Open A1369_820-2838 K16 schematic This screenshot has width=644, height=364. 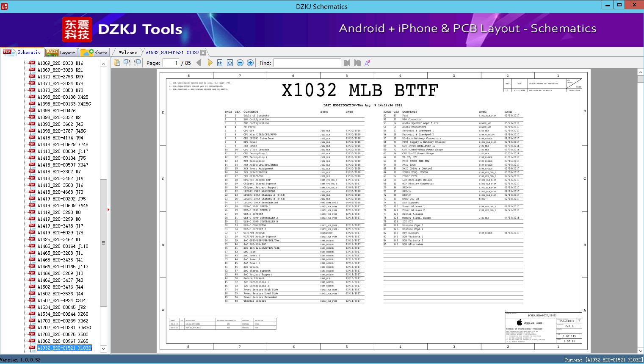60,63
